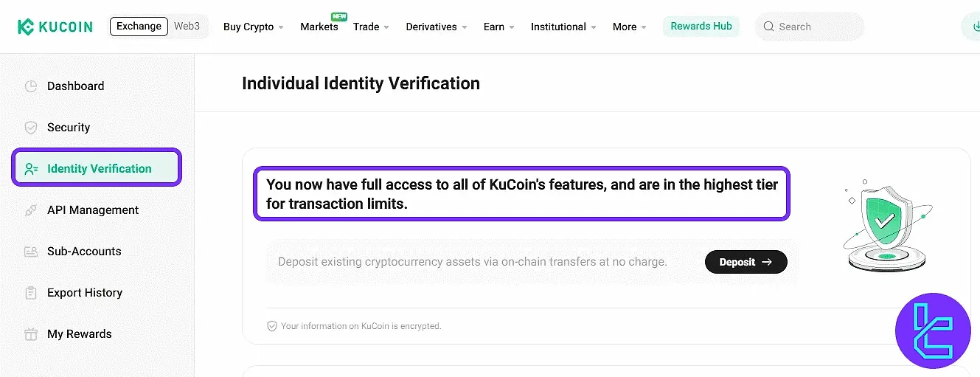The height and width of the screenshot is (377, 980).
Task: Open the Markets menu item
Action: point(319,27)
